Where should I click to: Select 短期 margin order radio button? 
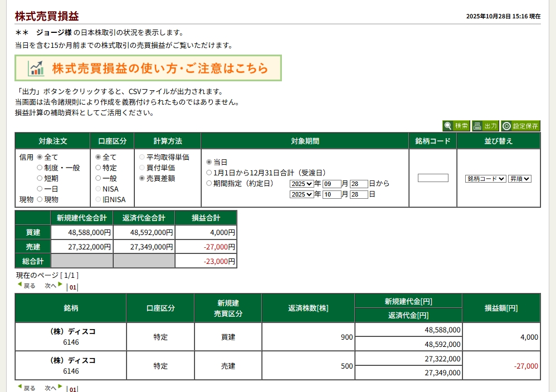[x=40, y=178]
